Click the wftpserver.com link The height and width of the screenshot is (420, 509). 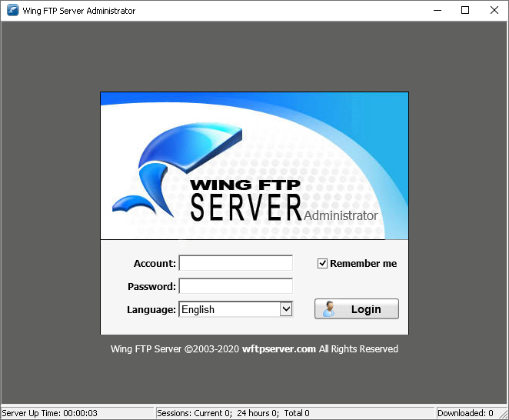click(x=279, y=349)
